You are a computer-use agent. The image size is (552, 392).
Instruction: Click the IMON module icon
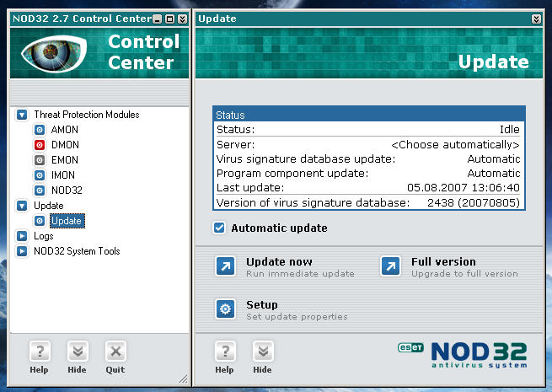[x=40, y=175]
